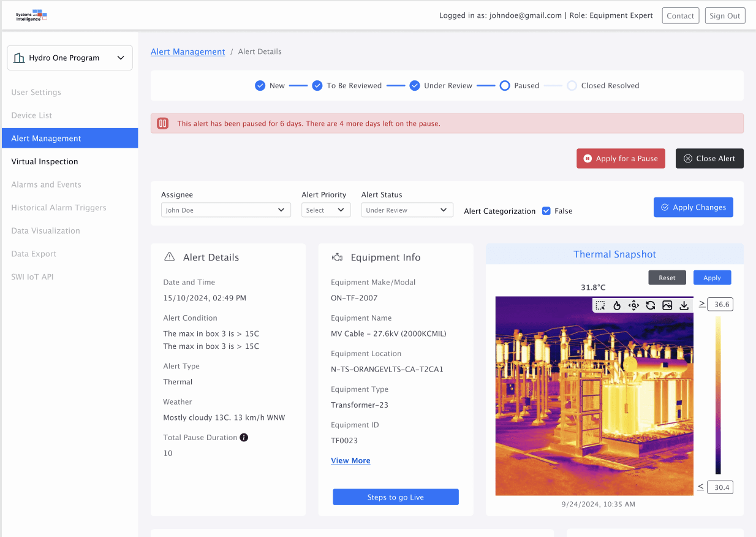The image size is (756, 537).
Task: Click the New step checkmark
Action: coord(260,86)
